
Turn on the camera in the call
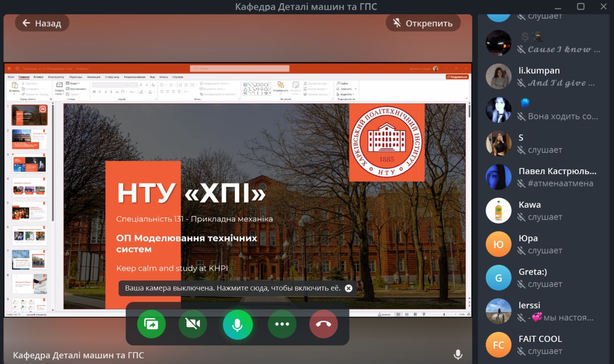click(x=193, y=324)
